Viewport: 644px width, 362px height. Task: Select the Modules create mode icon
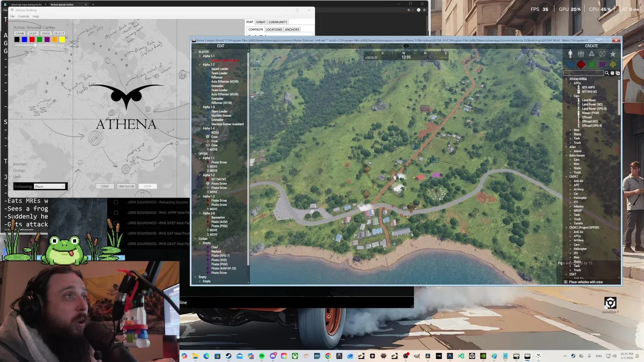click(x=592, y=54)
